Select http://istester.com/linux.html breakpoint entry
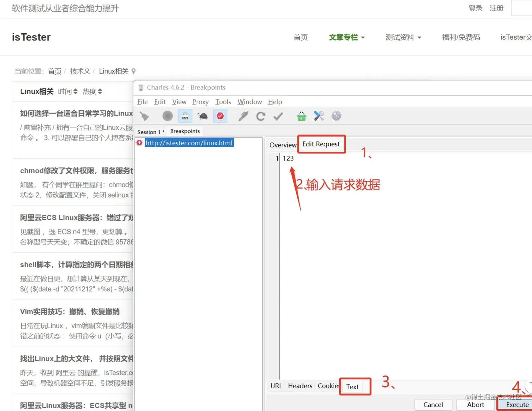This screenshot has height=411, width=532. click(189, 143)
